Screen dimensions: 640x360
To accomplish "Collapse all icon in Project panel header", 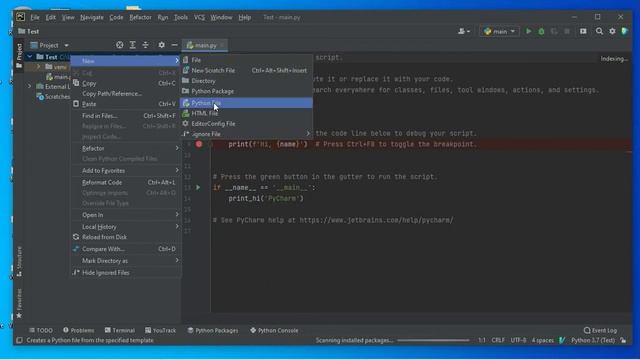I will click(x=146, y=45).
